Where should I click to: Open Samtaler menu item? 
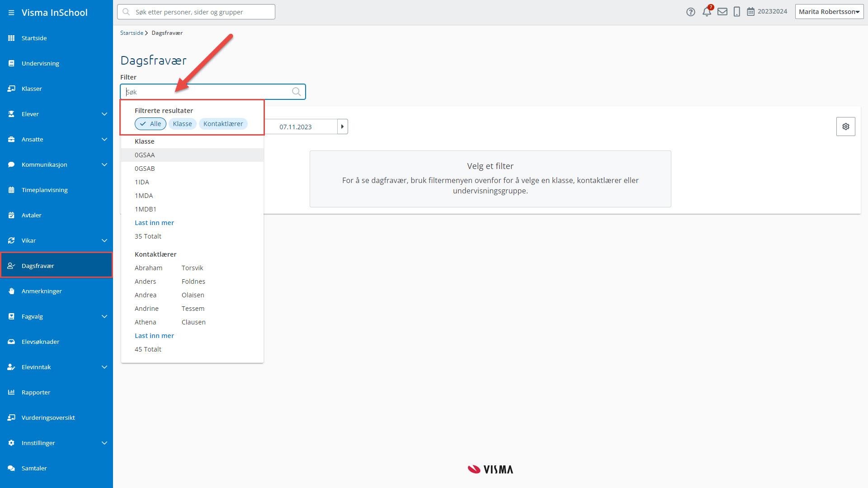coord(57,468)
